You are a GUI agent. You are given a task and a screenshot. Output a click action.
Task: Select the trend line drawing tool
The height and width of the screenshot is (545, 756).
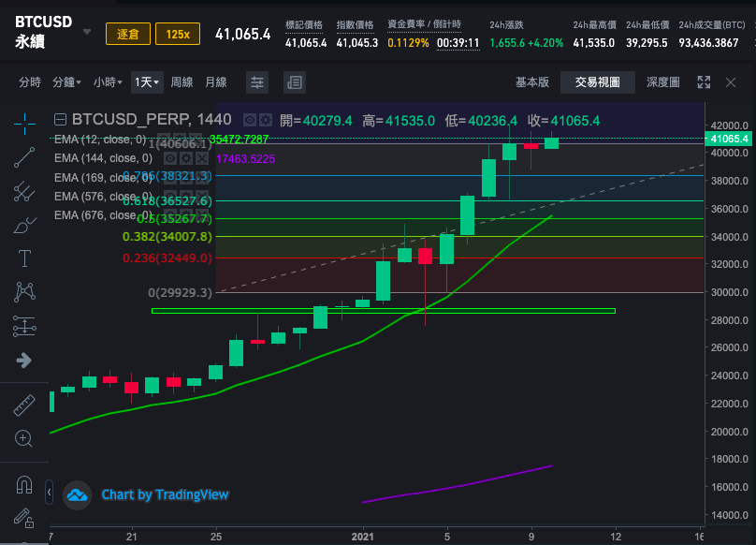[23, 158]
